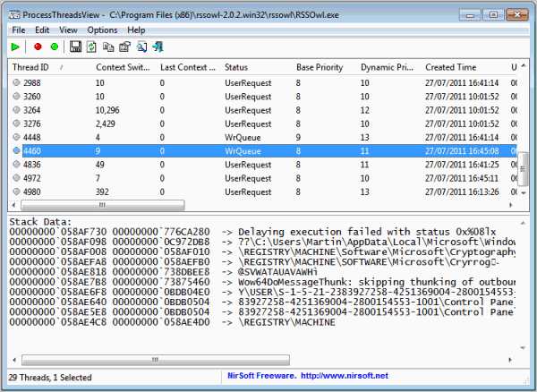Screen dimensions: 537x392
Task: Click the thread list scroll-right arrow
Action: [511, 205]
